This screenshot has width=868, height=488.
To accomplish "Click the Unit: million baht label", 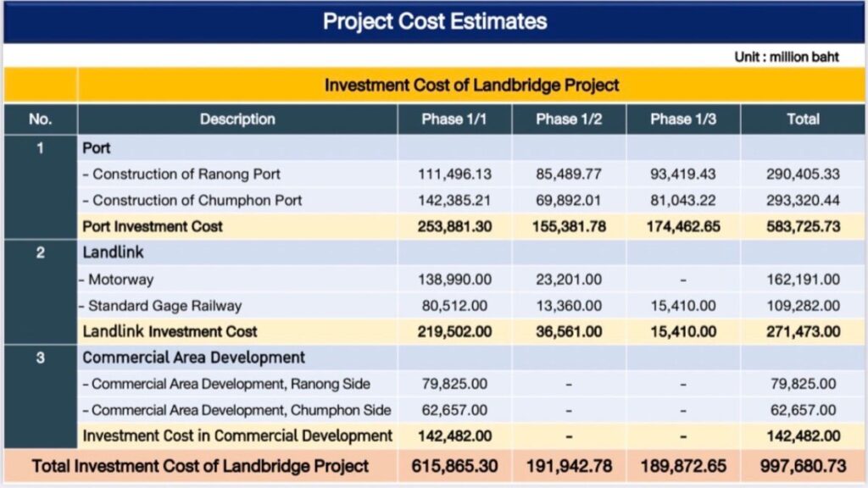I will click(x=784, y=57).
